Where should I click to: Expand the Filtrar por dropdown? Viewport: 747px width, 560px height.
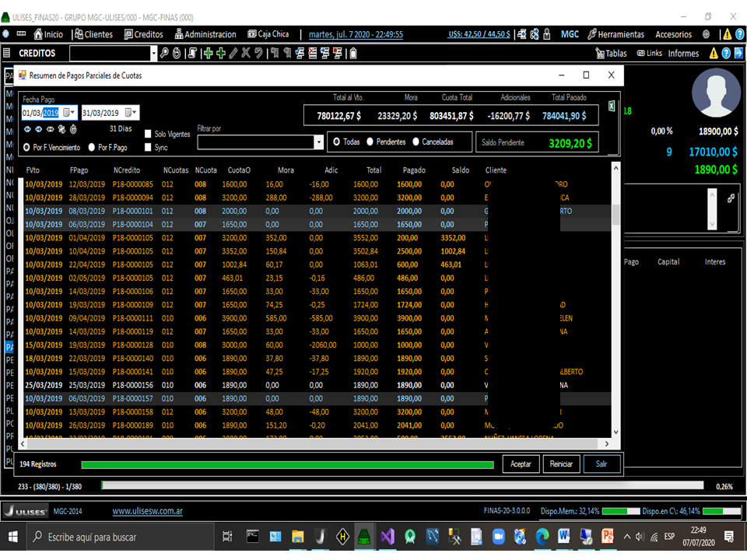tap(318, 142)
